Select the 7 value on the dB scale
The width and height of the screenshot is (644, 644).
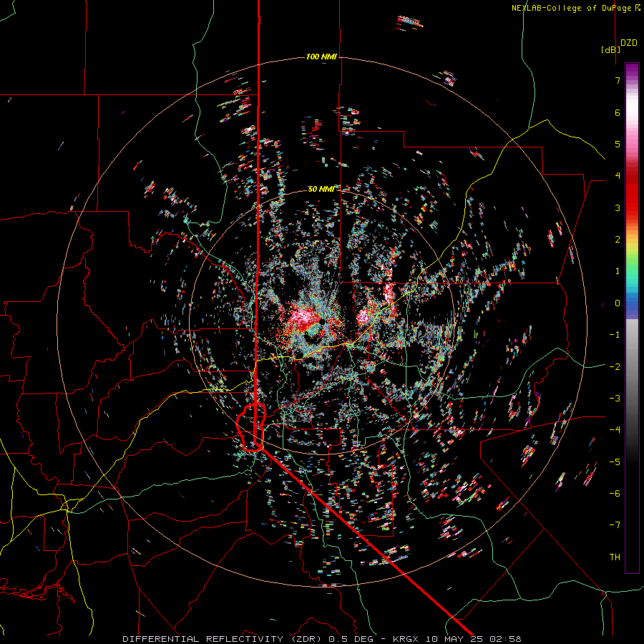click(x=618, y=80)
